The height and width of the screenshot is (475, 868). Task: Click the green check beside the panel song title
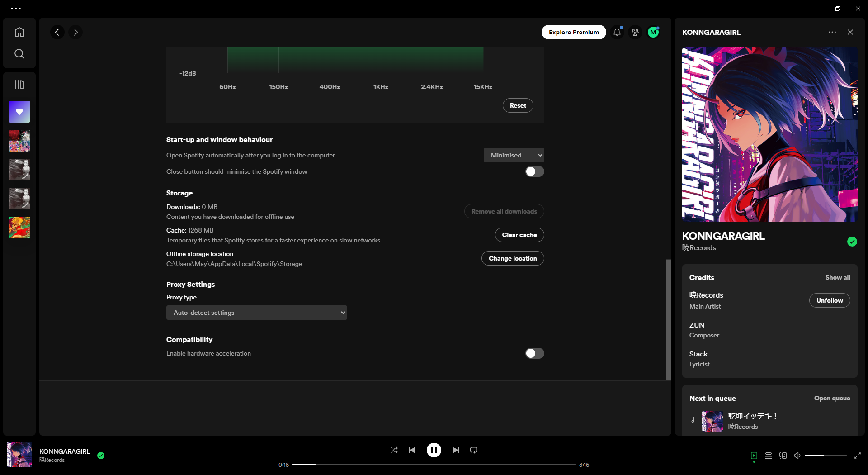(852, 242)
